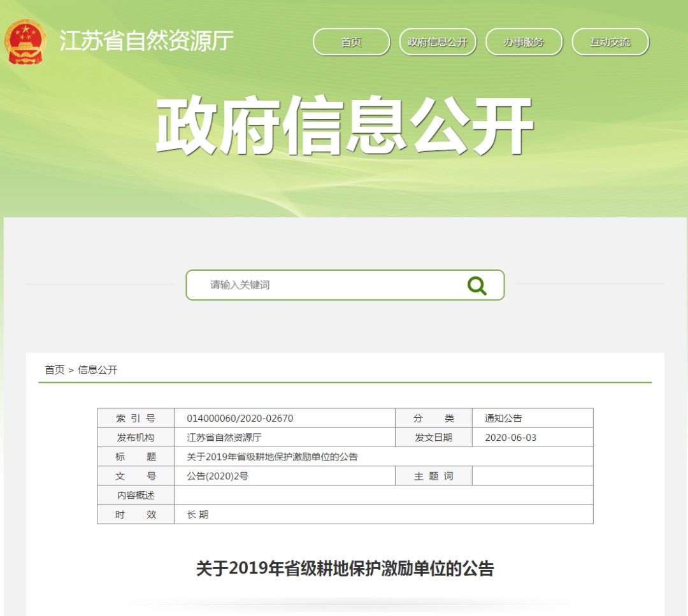Click the 发文日期 label cell
688x616 pixels.
click(x=434, y=438)
